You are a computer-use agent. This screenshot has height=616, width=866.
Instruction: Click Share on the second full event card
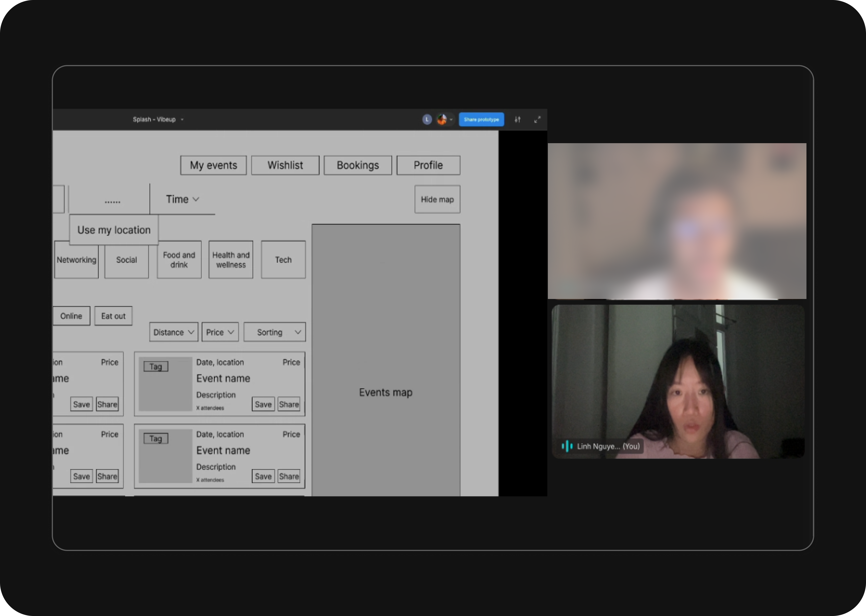289,476
